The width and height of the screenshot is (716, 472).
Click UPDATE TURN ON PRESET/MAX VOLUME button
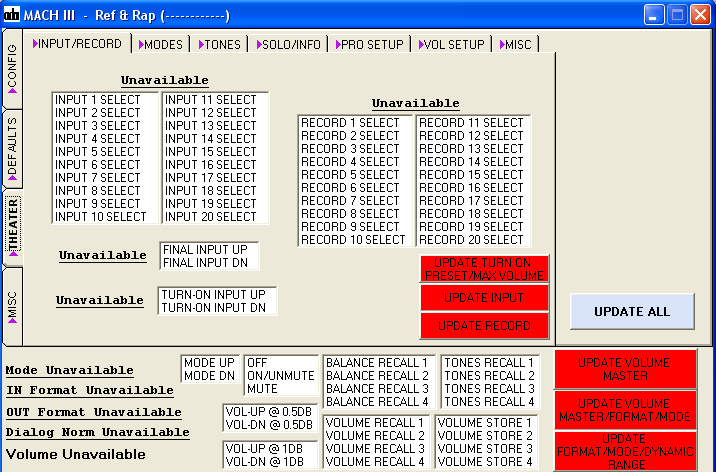(x=484, y=269)
